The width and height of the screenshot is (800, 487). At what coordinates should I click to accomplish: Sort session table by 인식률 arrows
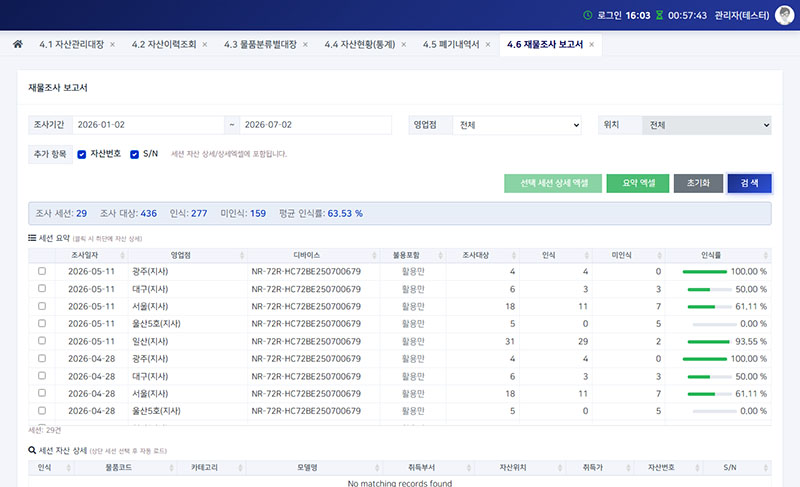click(765, 255)
